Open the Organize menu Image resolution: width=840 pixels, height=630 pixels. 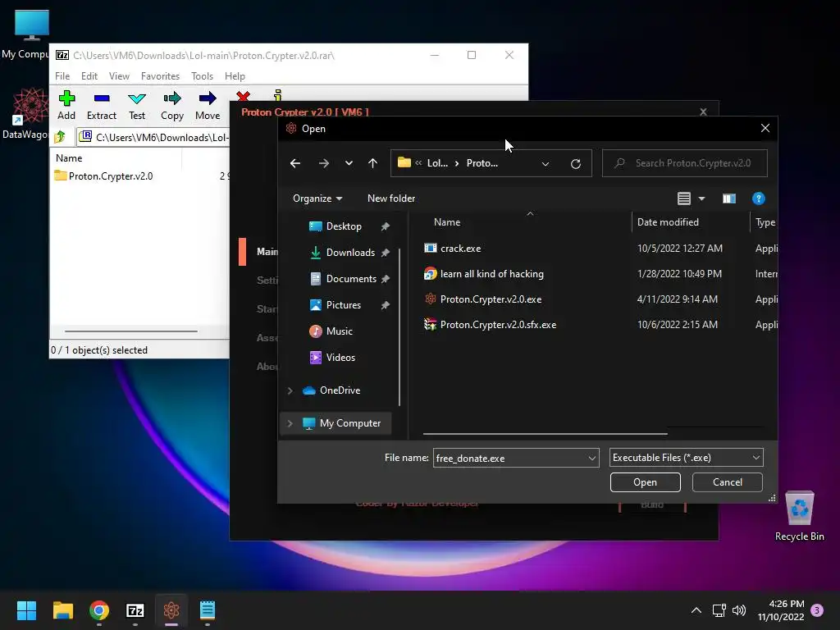[317, 199]
